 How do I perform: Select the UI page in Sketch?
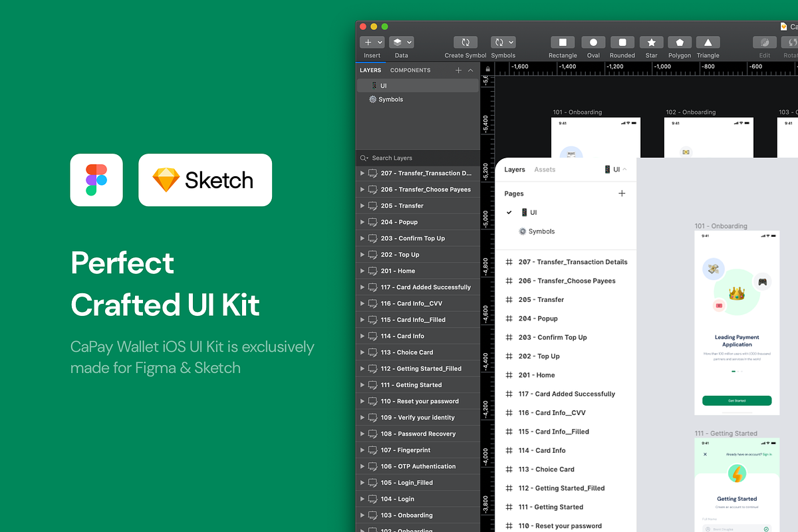418,86
